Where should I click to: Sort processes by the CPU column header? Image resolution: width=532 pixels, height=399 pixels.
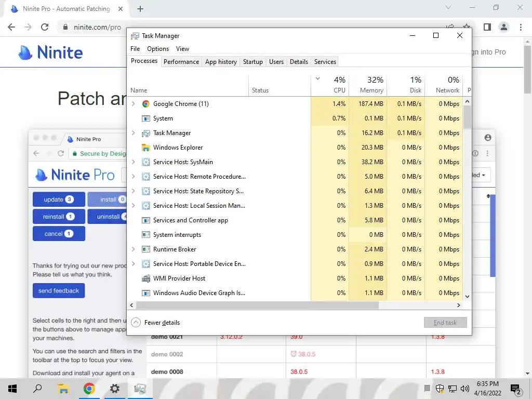(x=330, y=85)
